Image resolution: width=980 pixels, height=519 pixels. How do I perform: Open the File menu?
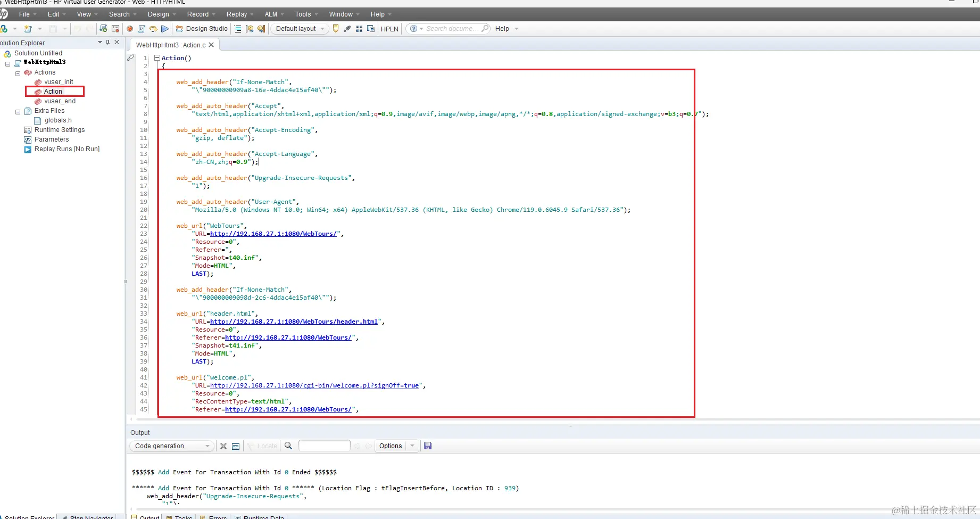pos(24,14)
